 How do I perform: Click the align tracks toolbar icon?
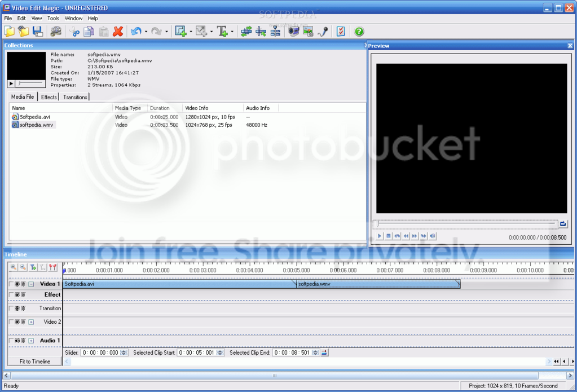pos(275,32)
